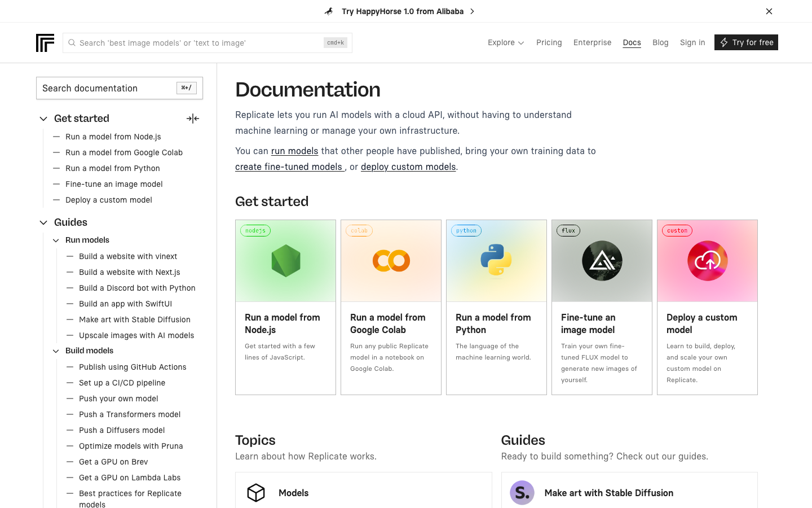Follow the 'run models' link
The height and width of the screenshot is (508, 812).
[x=294, y=151]
